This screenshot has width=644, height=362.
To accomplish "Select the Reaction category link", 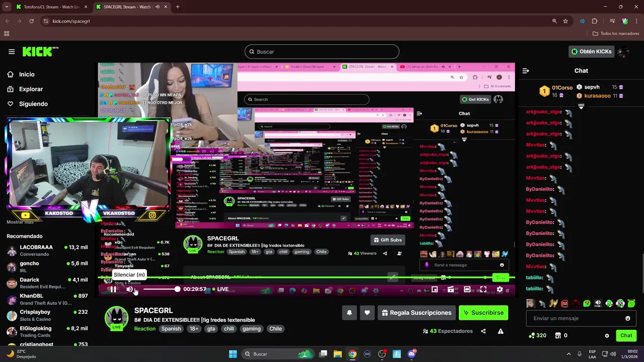I will 144,329.
